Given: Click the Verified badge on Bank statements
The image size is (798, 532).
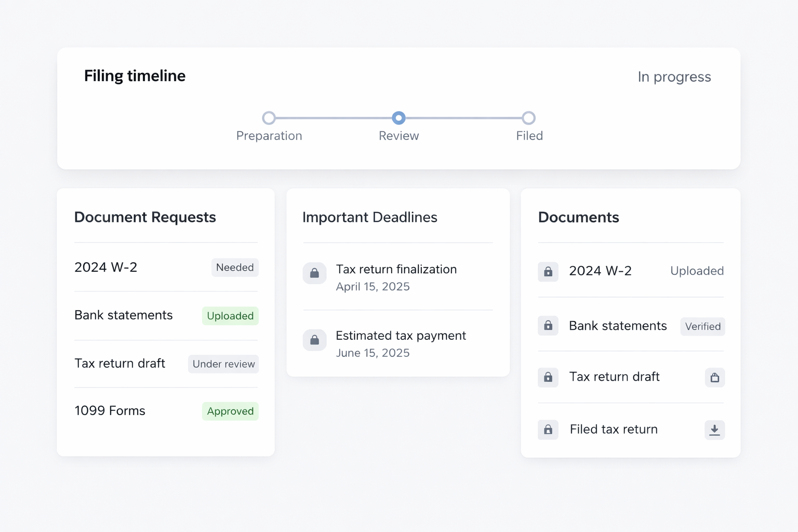Looking at the screenshot, I should 702,327.
